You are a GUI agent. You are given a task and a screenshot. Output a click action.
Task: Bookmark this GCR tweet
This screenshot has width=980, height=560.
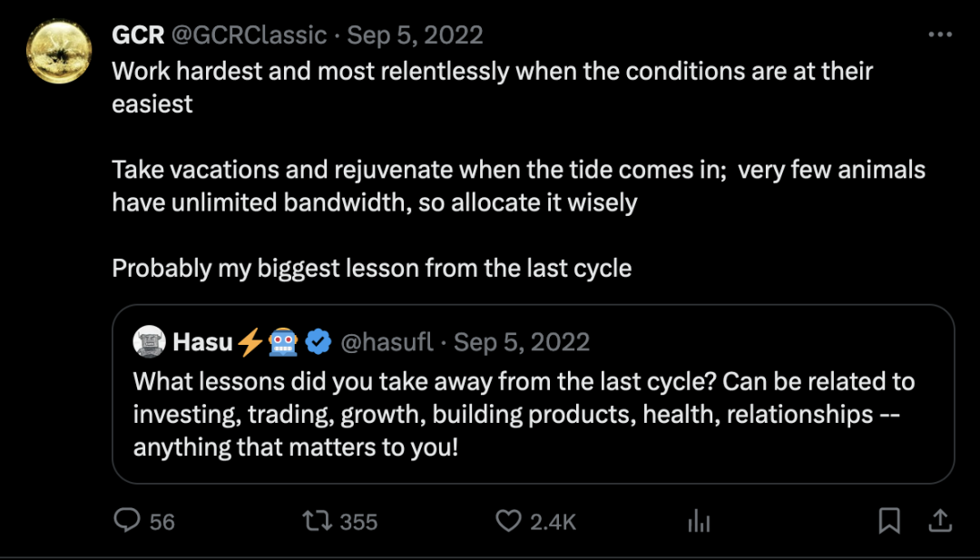(889, 520)
